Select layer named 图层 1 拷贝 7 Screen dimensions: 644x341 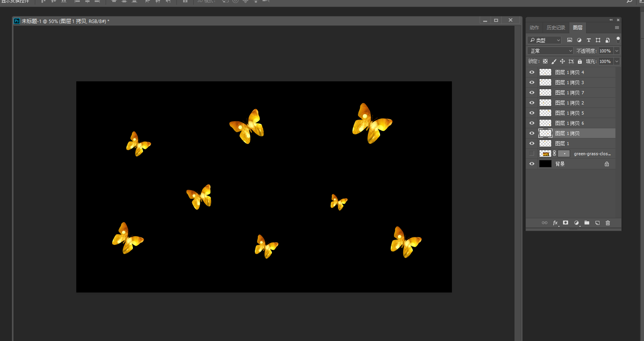click(570, 93)
